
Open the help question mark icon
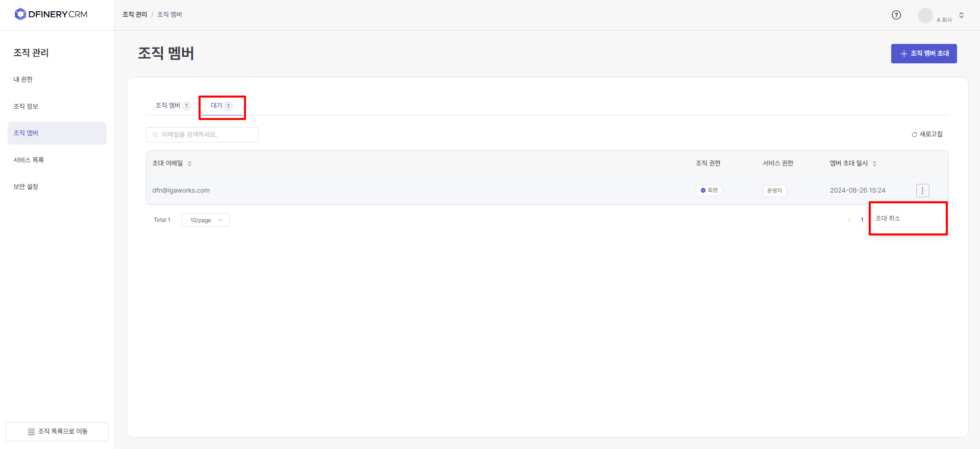point(896,15)
